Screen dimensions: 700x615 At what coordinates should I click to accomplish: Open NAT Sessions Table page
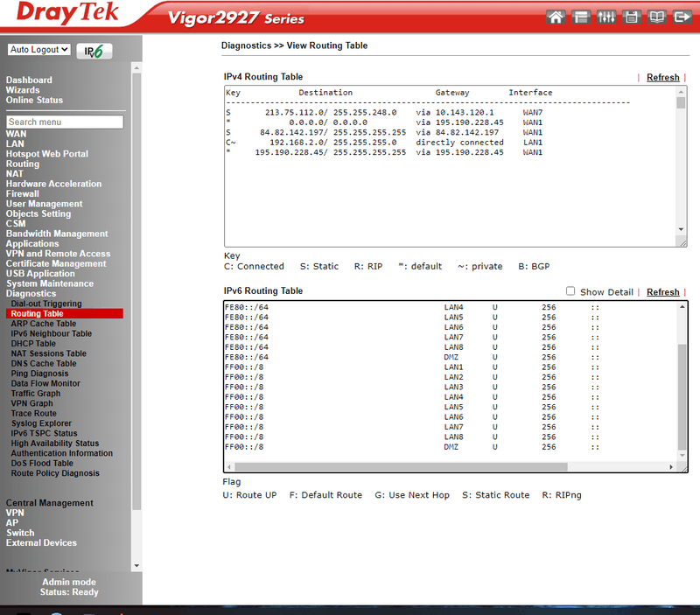coord(49,353)
